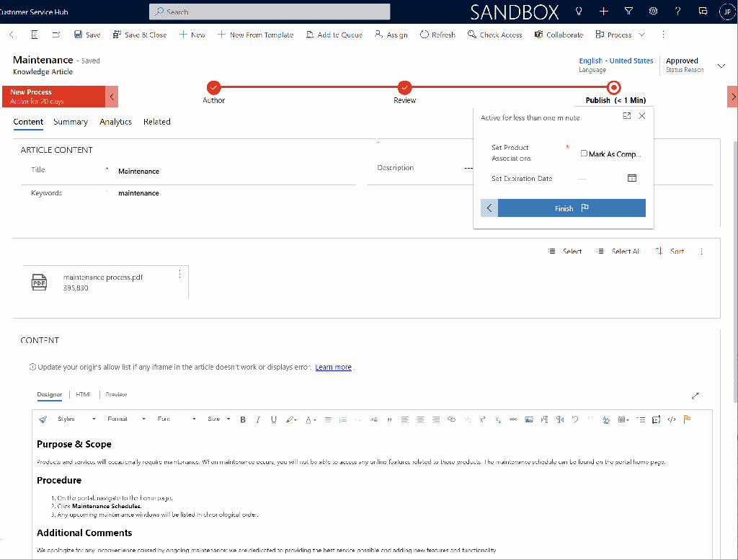This screenshot has height=560, width=738.
Task: Switch to the HTML editor tab
Action: [x=83, y=394]
